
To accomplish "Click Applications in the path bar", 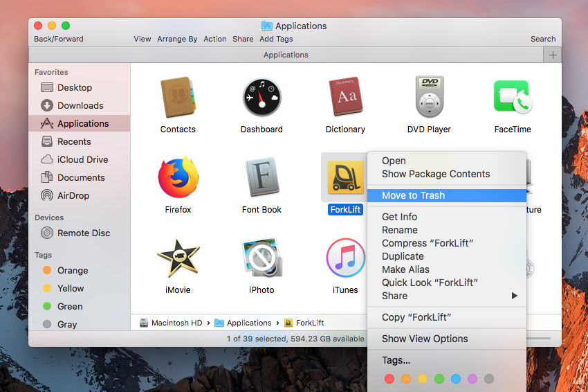I will click(x=243, y=323).
